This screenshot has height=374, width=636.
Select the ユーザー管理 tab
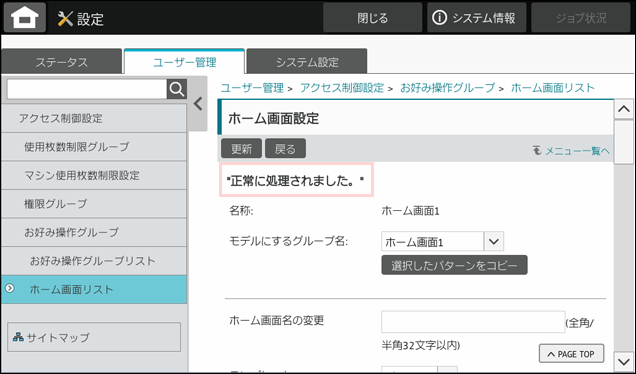click(x=184, y=62)
